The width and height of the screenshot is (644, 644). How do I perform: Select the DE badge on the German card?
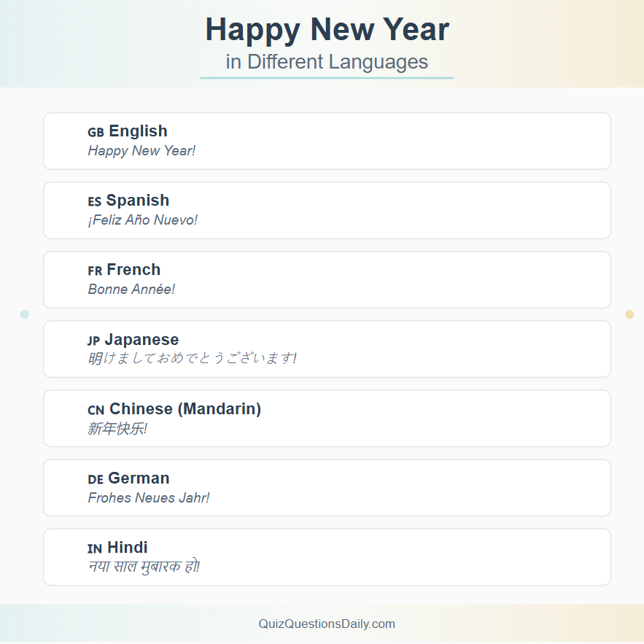click(95, 479)
